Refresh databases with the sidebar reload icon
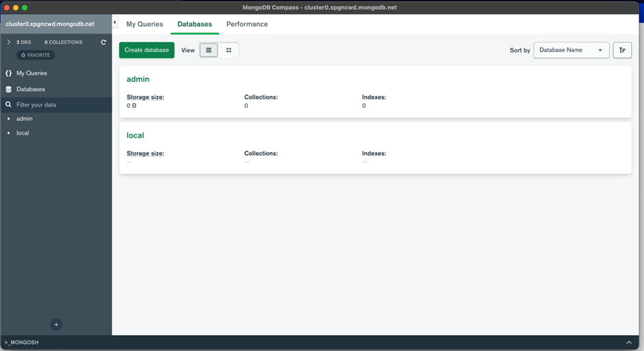The width and height of the screenshot is (644, 351). (104, 42)
